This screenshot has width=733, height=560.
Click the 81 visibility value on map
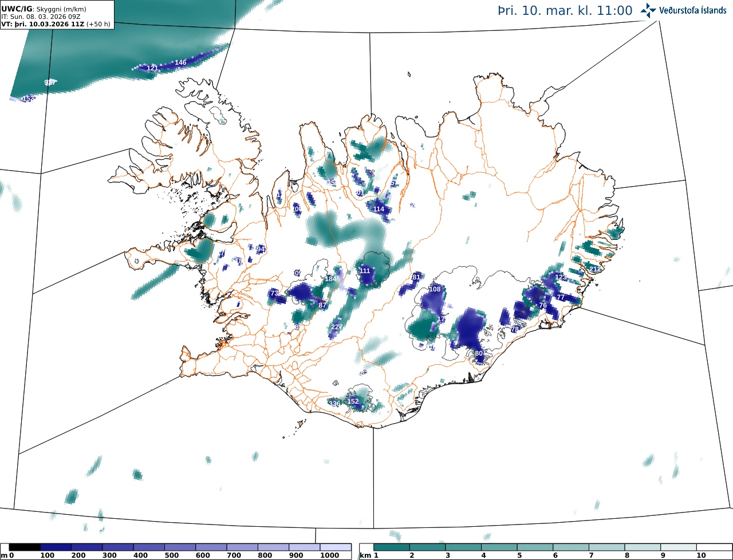tap(416, 277)
